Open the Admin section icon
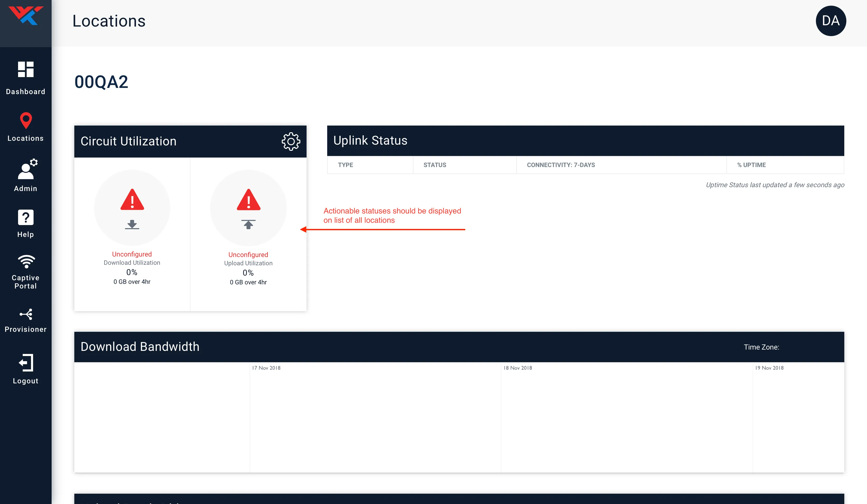This screenshot has width=867, height=504. coord(27,168)
